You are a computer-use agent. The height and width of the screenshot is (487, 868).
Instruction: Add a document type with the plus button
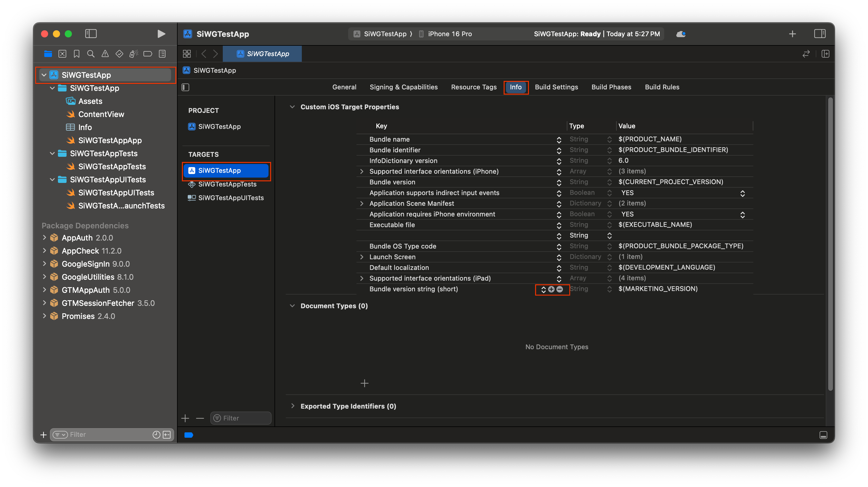pos(364,383)
